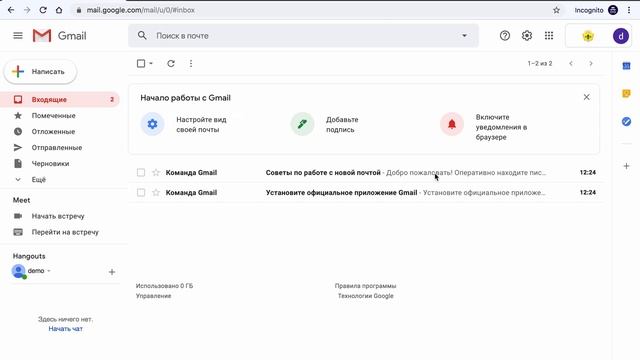Click the Технологии Google link
This screenshot has width=640, height=360.
pyautogui.click(x=365, y=296)
